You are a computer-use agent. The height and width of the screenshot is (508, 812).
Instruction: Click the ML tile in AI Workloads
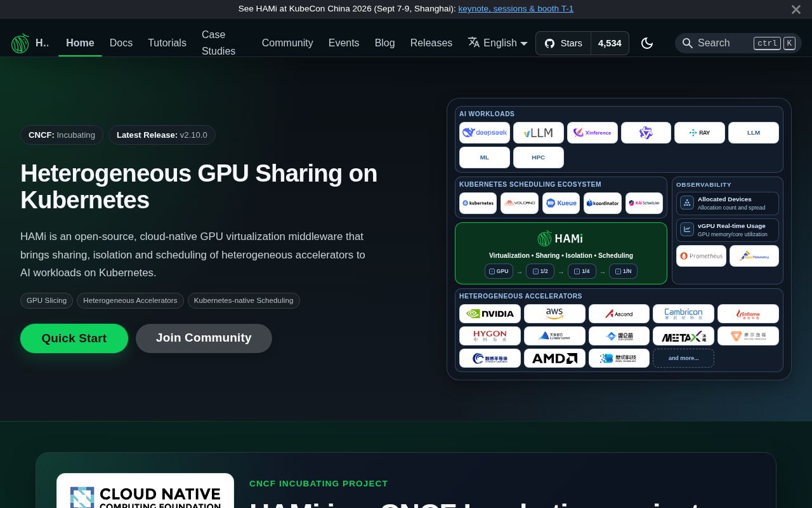click(485, 157)
